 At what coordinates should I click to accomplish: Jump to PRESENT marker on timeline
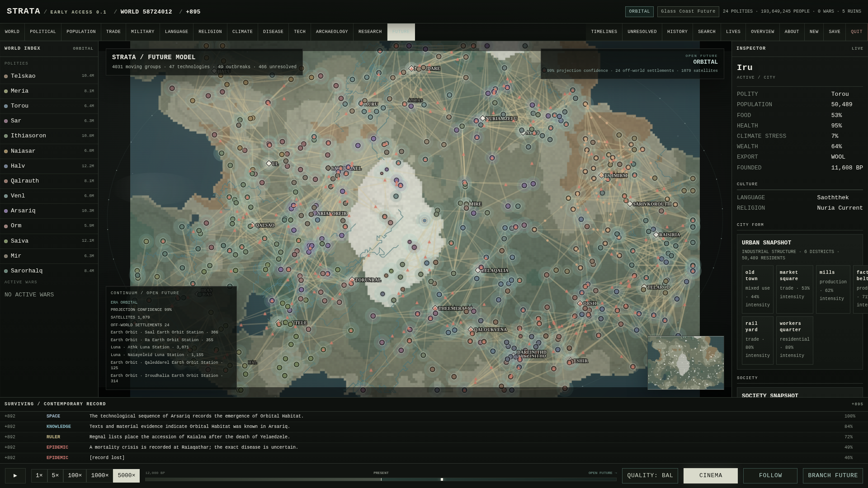381,473
